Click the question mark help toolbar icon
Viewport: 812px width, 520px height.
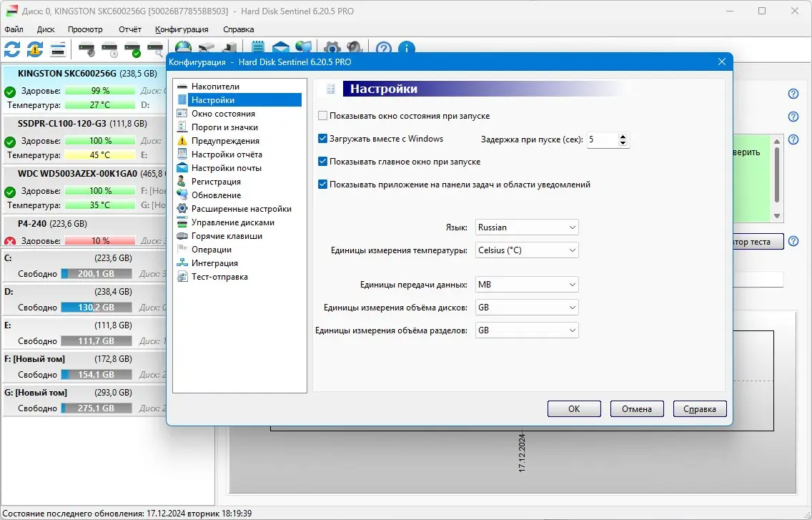[384, 48]
